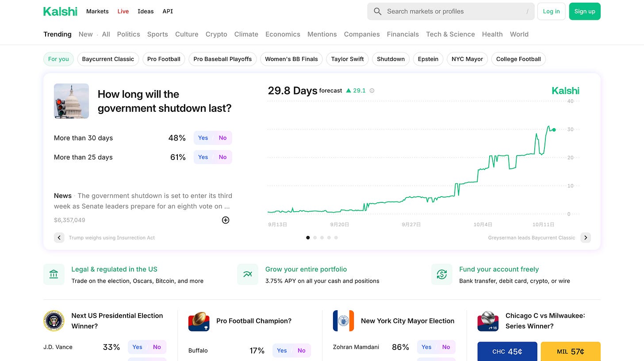Select the Shutdown chip

click(x=391, y=59)
